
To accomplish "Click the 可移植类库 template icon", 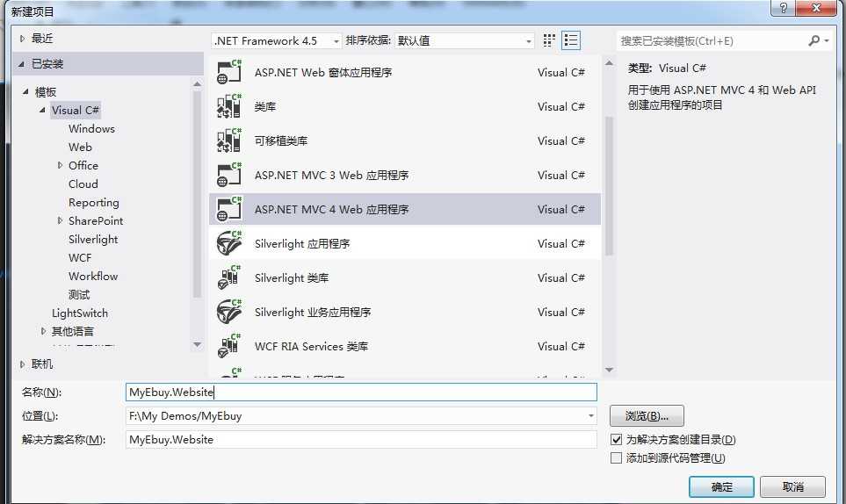I will pos(228,140).
